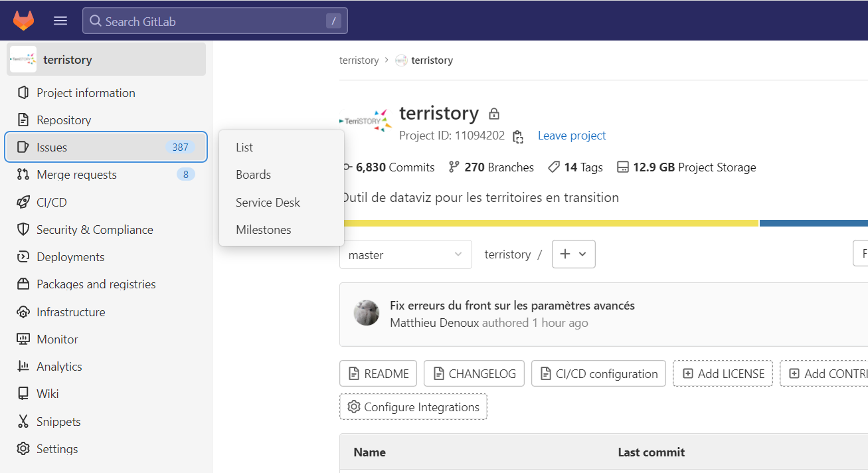Open the hamburger main menu
868x473 pixels.
pos(60,21)
